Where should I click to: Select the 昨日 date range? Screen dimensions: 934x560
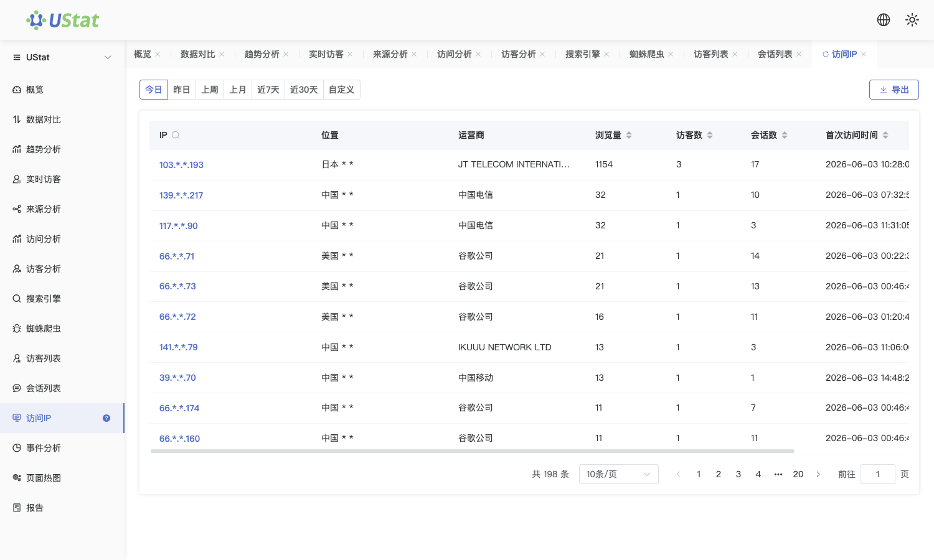(182, 90)
